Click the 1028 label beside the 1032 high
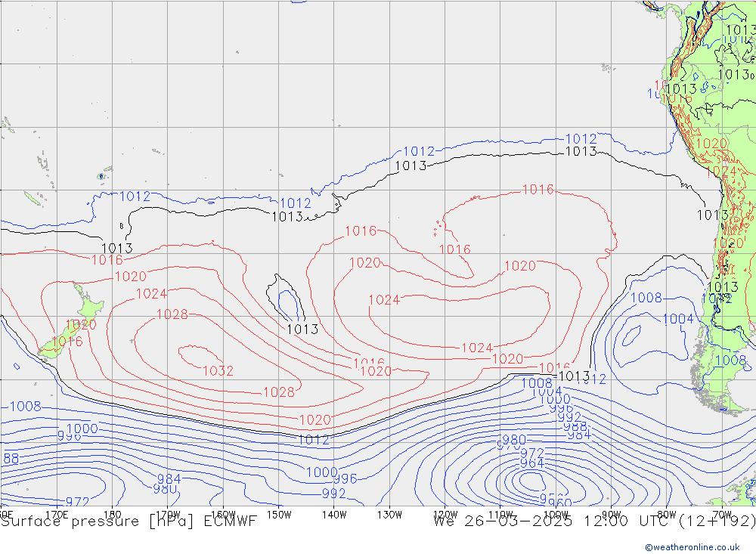Screen dimensions: 756x554 point(172,314)
